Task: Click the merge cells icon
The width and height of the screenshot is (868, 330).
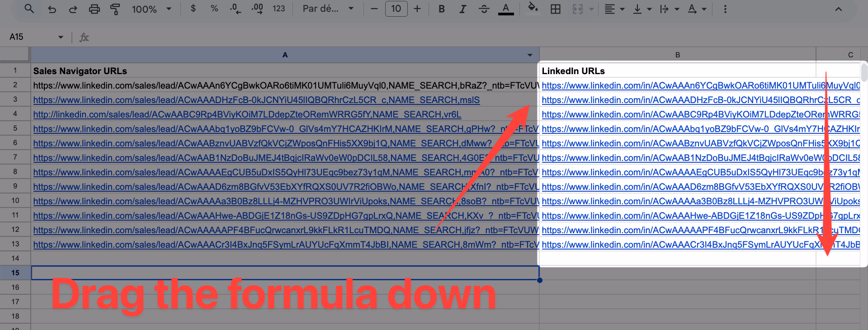Action: tap(578, 9)
